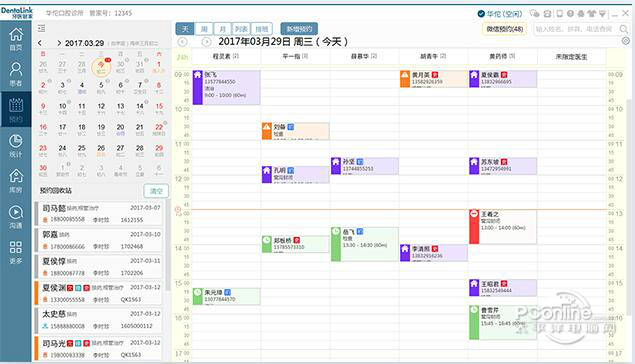Click the search magnifier icon
This screenshot has height=364, width=635.
point(624,29)
